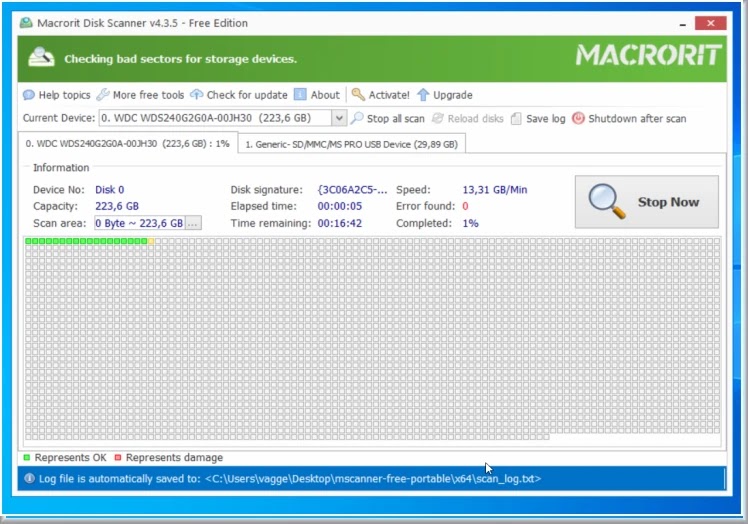
Task: Switch to Generic SD/MMC/MS PRO USB tab
Action: (352, 144)
